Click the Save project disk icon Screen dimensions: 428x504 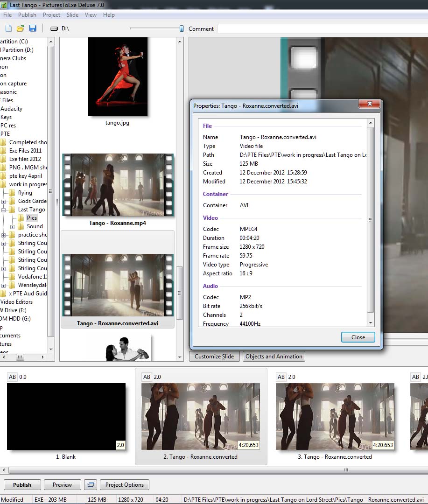pyautogui.click(x=33, y=28)
